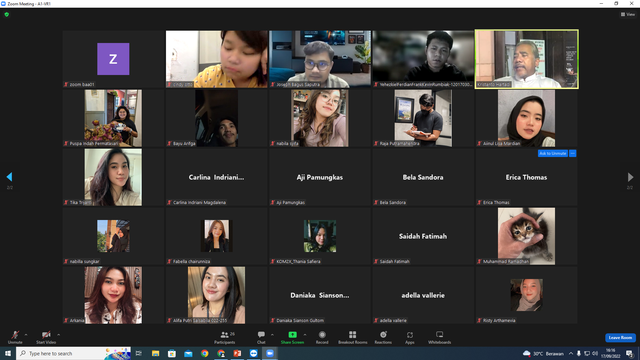Open the taskbar volume control
The height and width of the screenshot is (360, 640).
(595, 353)
